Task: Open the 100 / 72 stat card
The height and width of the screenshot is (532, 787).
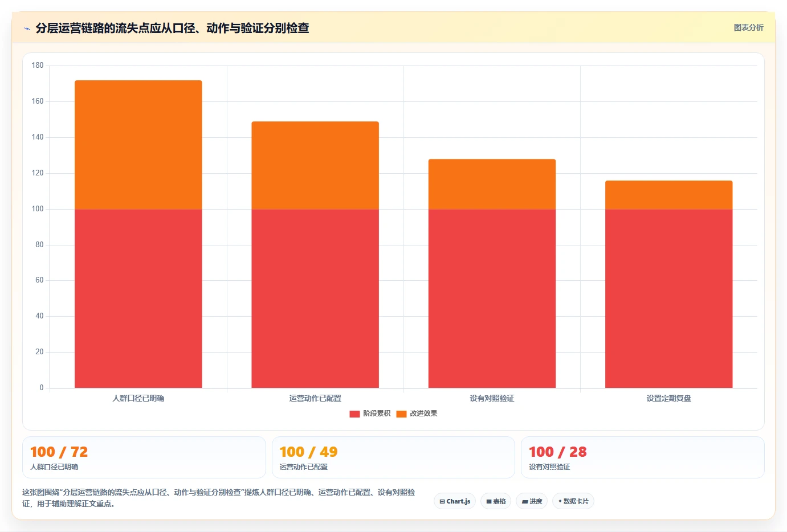Action: [144, 457]
